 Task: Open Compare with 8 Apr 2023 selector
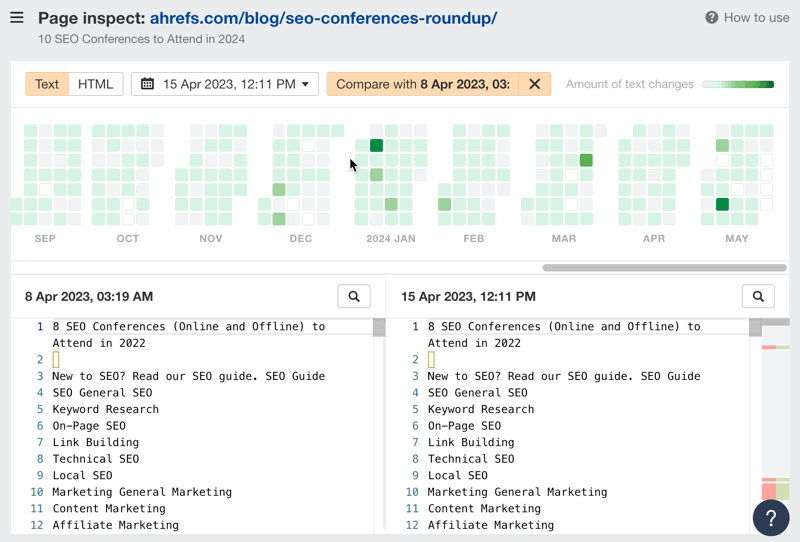click(423, 84)
